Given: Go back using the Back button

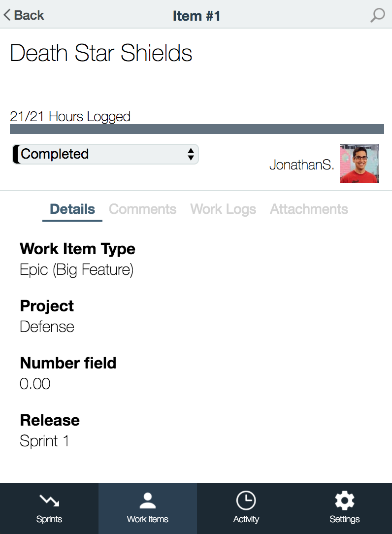Looking at the screenshot, I should pos(23,15).
